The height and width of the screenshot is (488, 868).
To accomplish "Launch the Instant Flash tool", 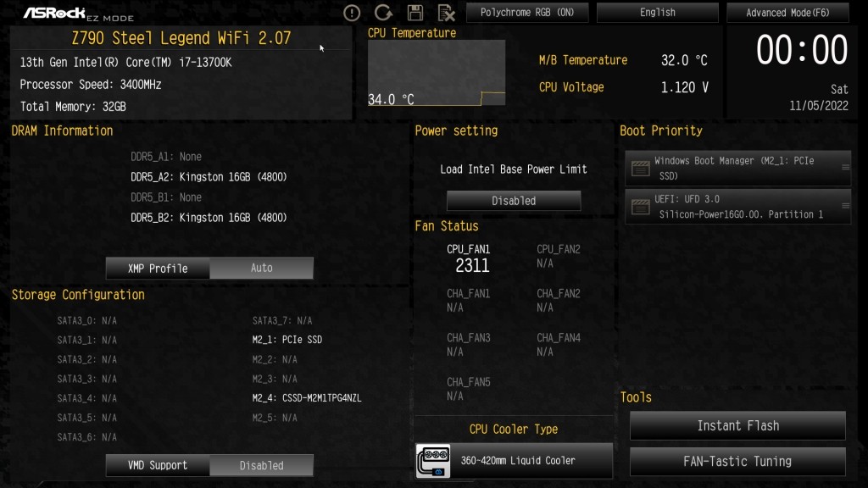I will point(738,425).
